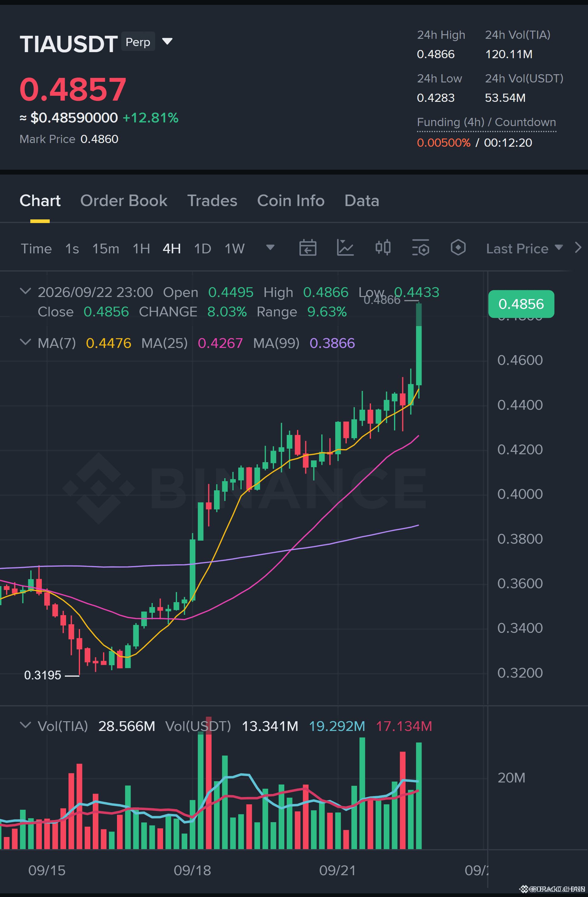Click the 0.4856 current price tag
The height and width of the screenshot is (897, 588).
coord(521,304)
